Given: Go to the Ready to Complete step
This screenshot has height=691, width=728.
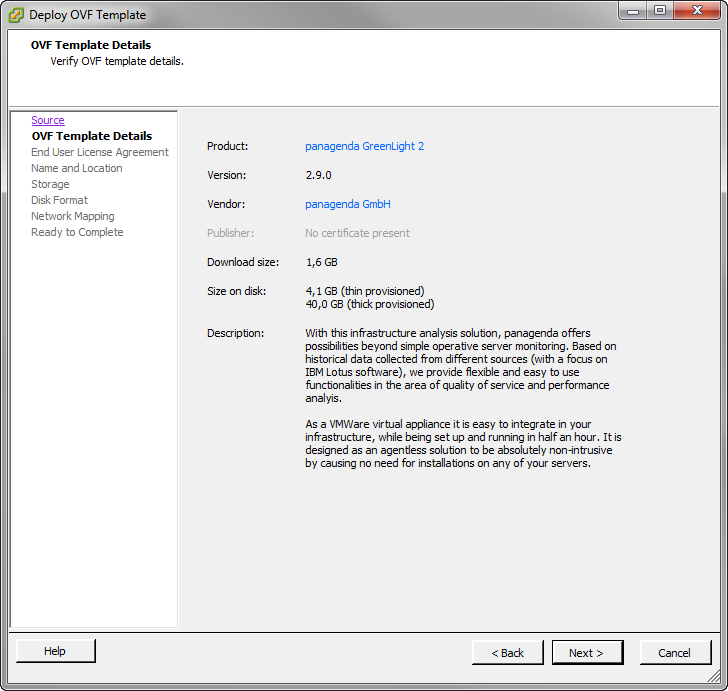Looking at the screenshot, I should (x=77, y=232).
